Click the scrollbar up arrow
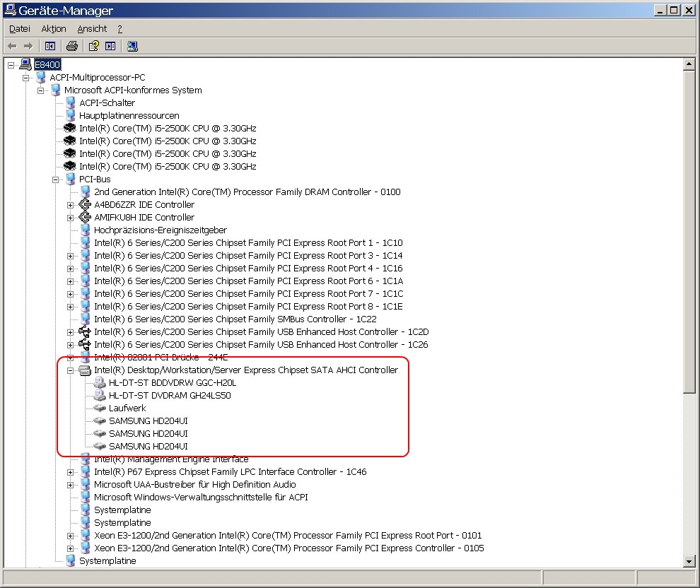This screenshot has width=700, height=588. click(689, 64)
